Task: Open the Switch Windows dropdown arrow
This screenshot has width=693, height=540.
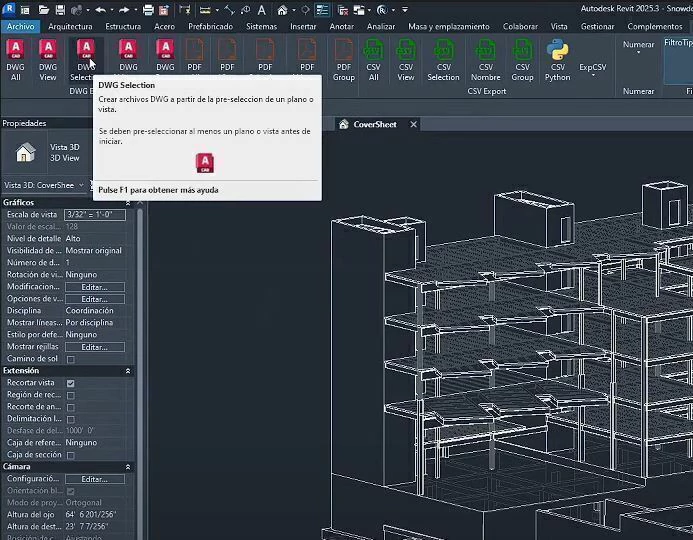Action: [369, 10]
